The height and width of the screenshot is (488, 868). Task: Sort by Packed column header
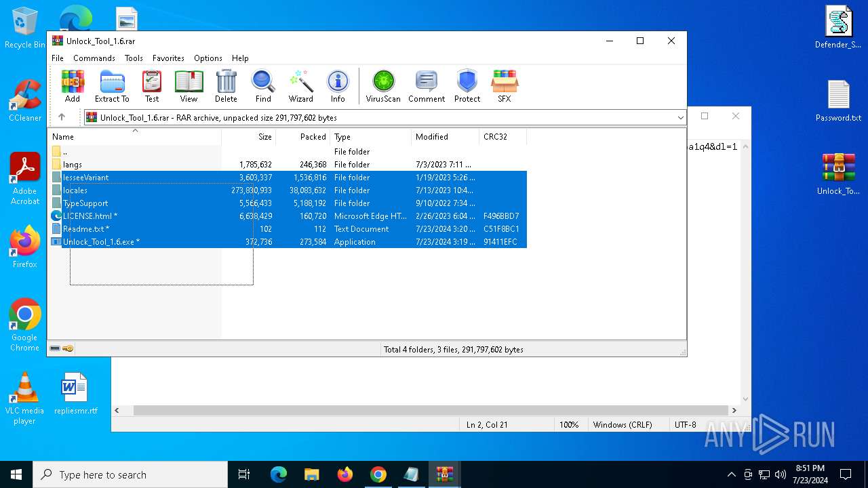[x=302, y=136]
